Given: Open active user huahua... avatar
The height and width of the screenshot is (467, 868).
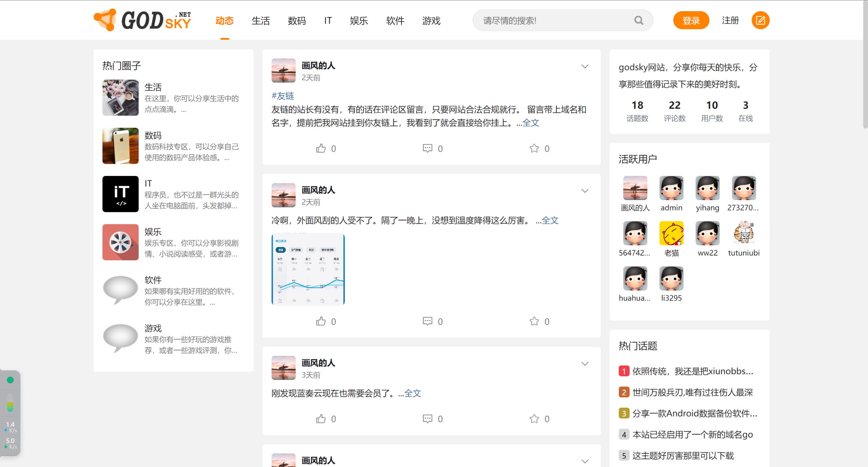Looking at the screenshot, I should coord(635,278).
